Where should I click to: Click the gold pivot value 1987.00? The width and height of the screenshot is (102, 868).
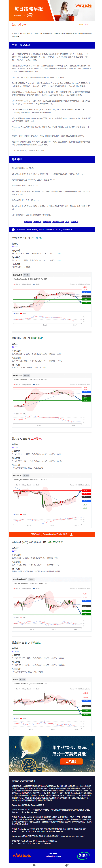pos(15,651)
